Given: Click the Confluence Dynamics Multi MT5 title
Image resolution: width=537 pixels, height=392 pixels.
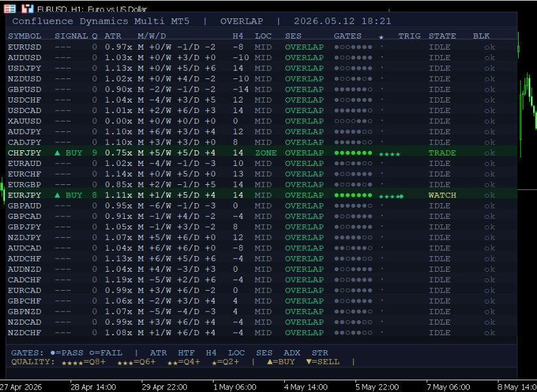Looking at the screenshot, I should coord(101,21).
